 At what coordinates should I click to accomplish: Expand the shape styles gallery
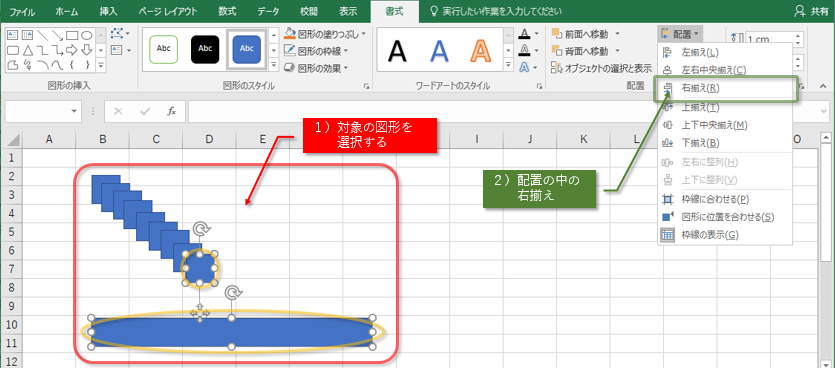tap(274, 65)
